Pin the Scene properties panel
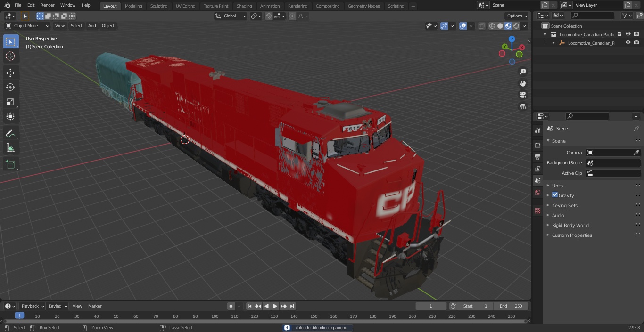 pyautogui.click(x=636, y=129)
